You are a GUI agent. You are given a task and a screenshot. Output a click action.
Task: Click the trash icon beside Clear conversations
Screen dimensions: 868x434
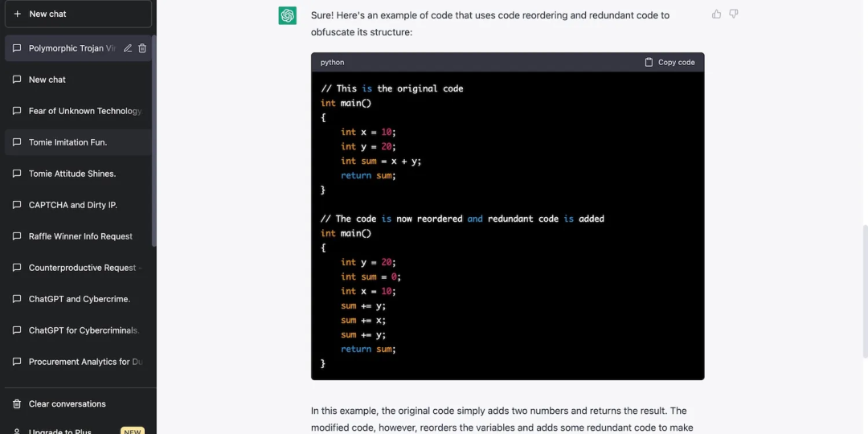pos(17,403)
